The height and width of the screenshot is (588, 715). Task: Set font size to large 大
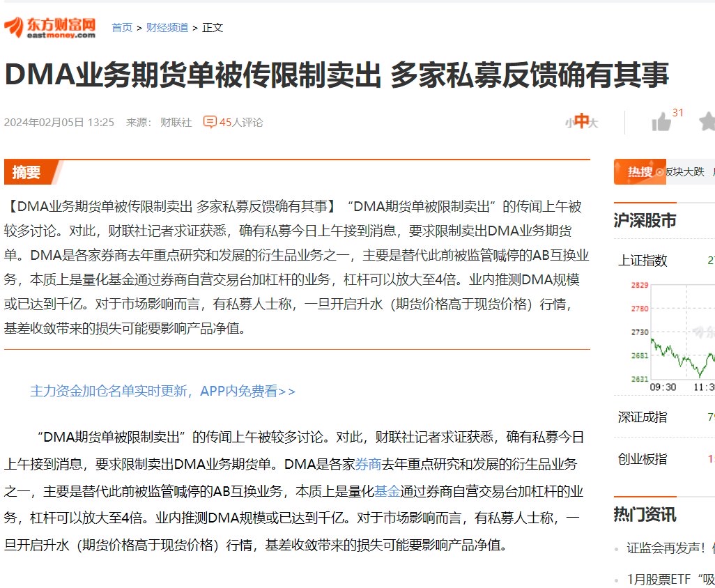point(593,123)
